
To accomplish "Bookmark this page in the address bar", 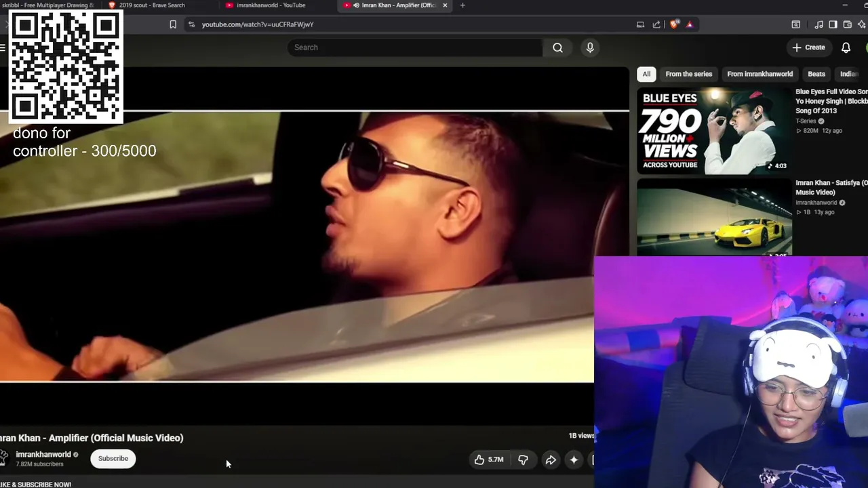I will point(173,24).
